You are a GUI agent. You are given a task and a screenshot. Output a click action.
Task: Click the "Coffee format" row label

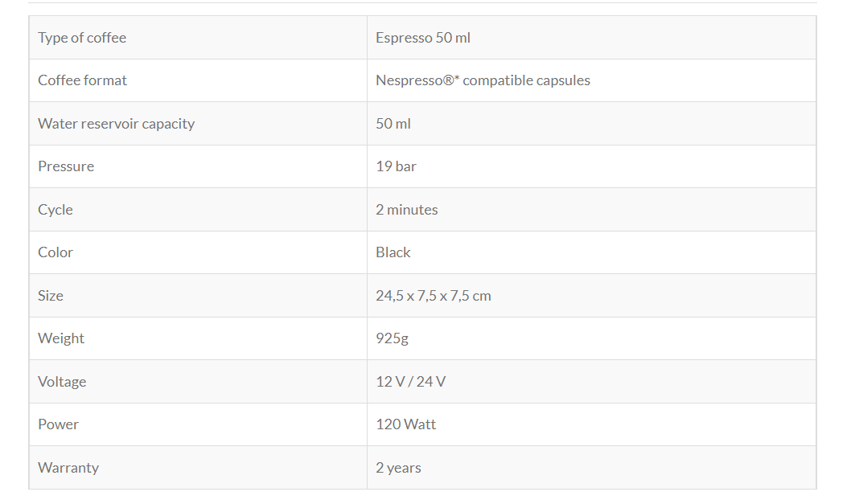tap(83, 80)
